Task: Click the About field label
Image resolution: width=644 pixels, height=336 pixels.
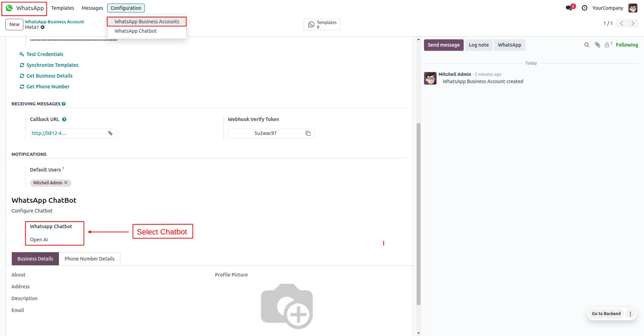Action: (x=18, y=275)
